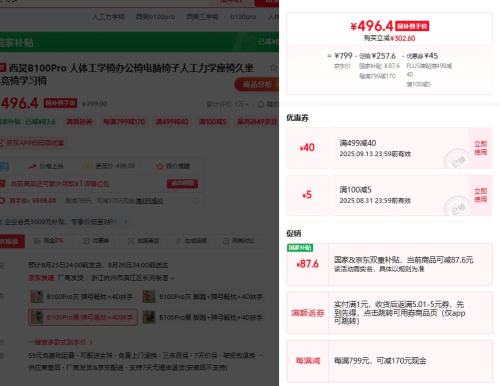Click the 优惠券¥45 breakdown item
Screen dimensions: 500x386
(x=422, y=56)
